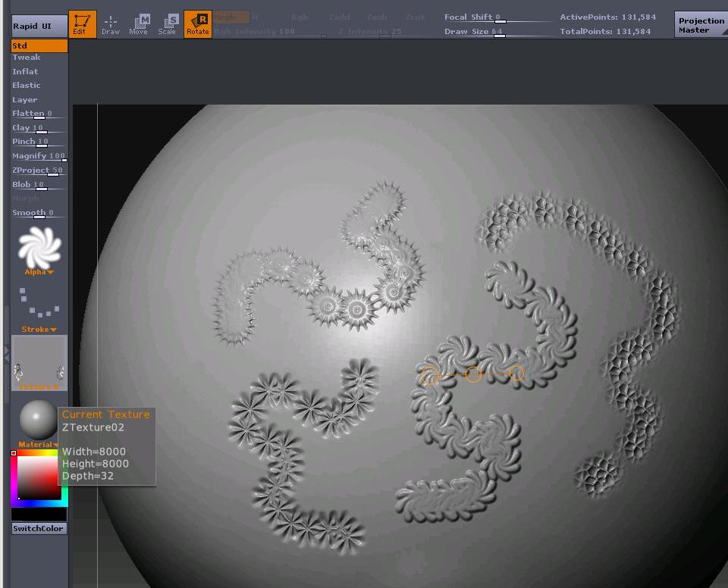Toggle the Zadd mode button
This screenshot has width=728, height=588.
(340, 17)
